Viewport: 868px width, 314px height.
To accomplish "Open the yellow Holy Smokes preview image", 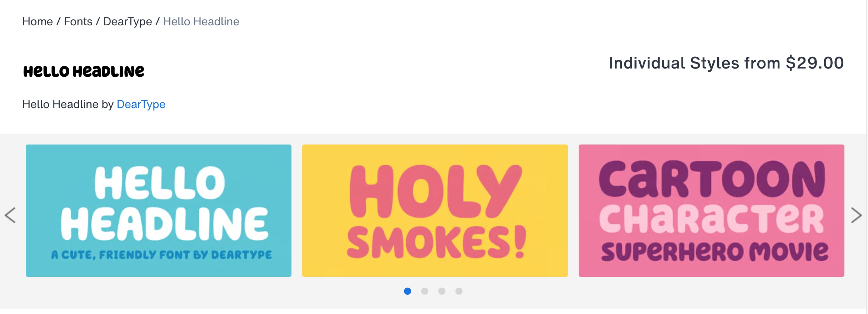I will (x=435, y=211).
